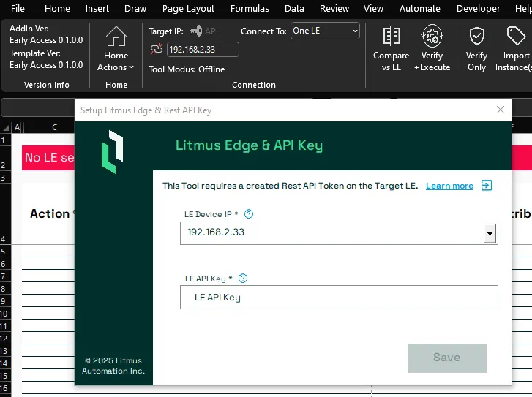Open the Home Actions menu icon
Viewport: 532px width, 397px height.
click(116, 37)
